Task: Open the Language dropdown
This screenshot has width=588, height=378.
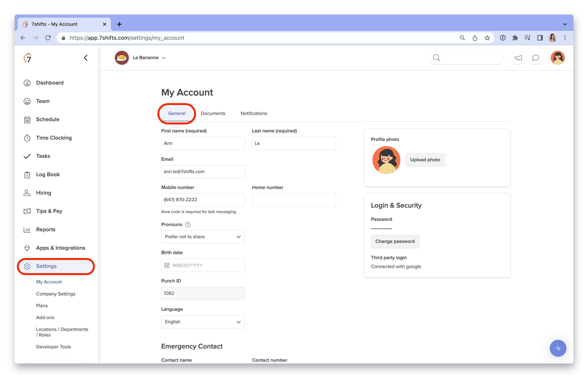Action: [203, 322]
